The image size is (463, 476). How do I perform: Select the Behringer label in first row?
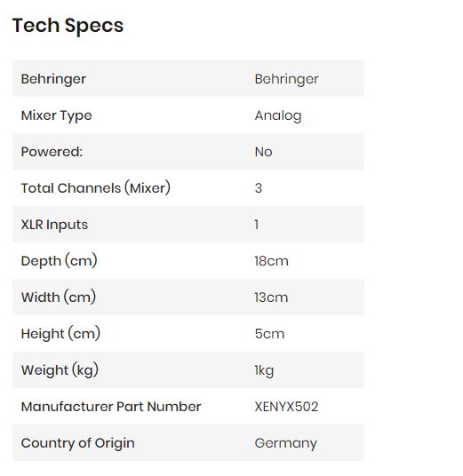[x=53, y=79]
